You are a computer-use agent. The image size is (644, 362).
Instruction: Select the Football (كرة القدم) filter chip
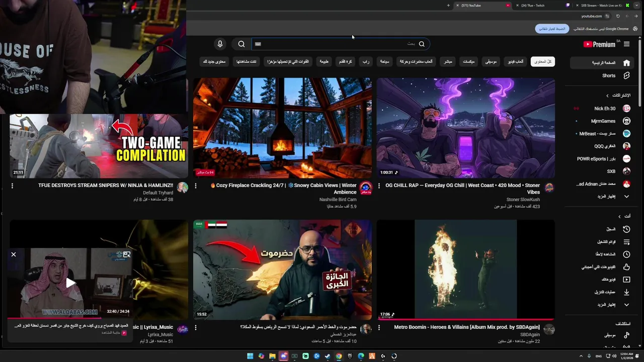point(345,61)
